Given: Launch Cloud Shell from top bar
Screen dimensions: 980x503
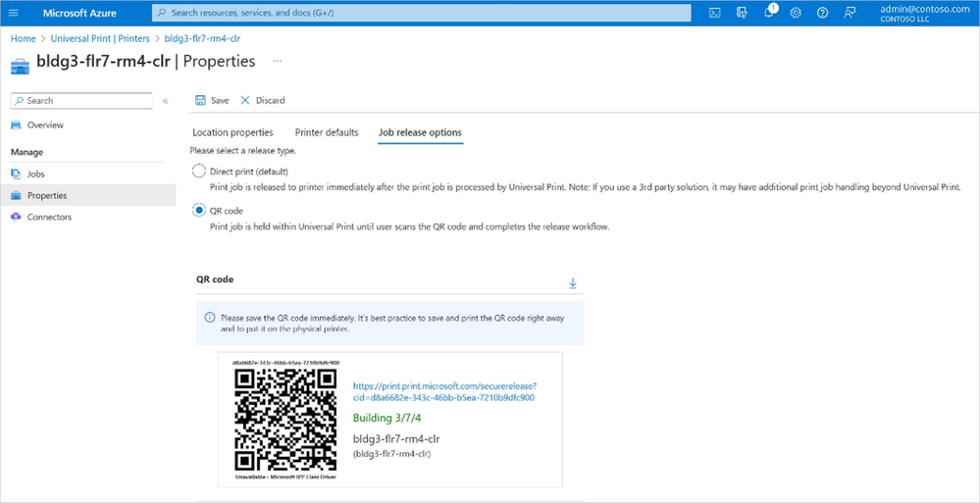Looking at the screenshot, I should [x=715, y=13].
